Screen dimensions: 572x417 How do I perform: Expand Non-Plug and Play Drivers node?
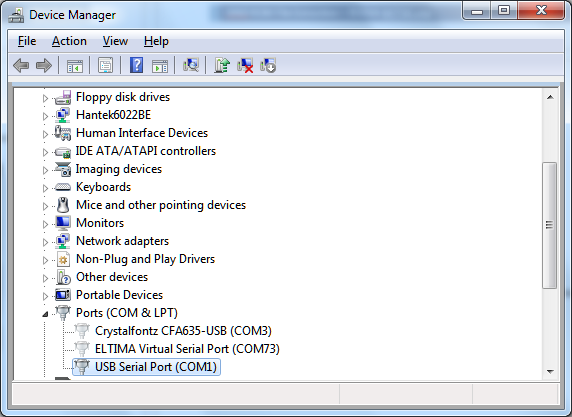pos(45,260)
